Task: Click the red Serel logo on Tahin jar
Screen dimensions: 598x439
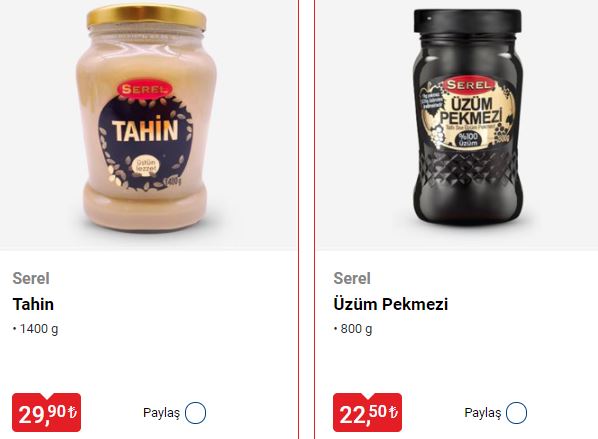Action: coord(144,90)
